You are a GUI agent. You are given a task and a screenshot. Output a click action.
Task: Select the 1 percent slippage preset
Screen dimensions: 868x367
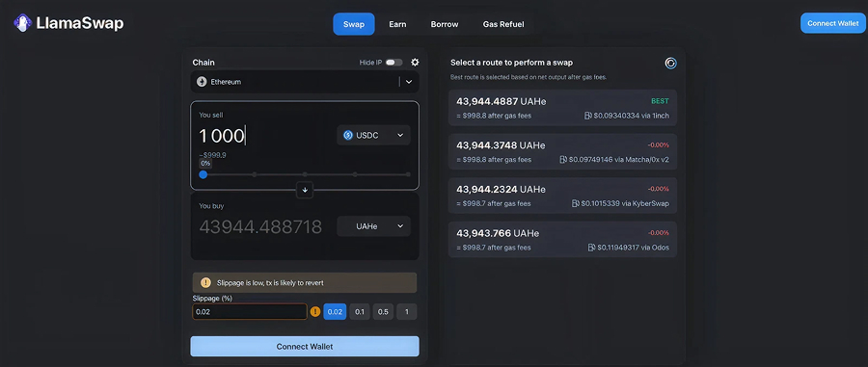tap(407, 312)
